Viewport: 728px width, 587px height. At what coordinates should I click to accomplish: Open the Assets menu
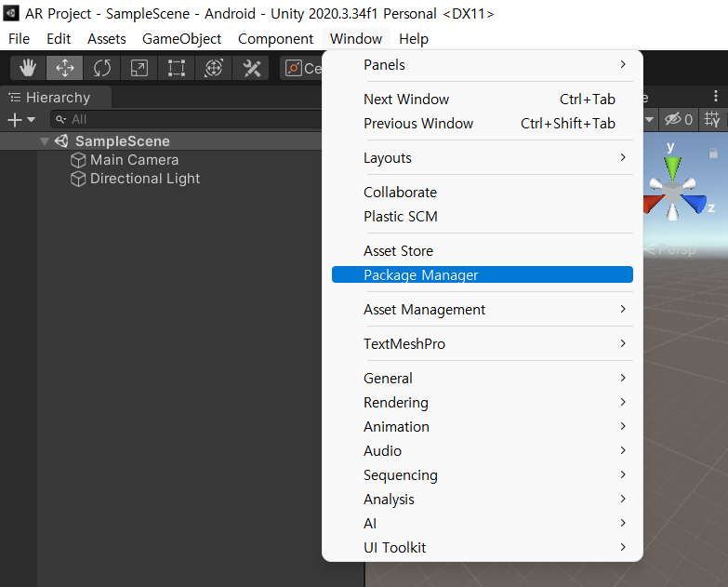coord(107,38)
